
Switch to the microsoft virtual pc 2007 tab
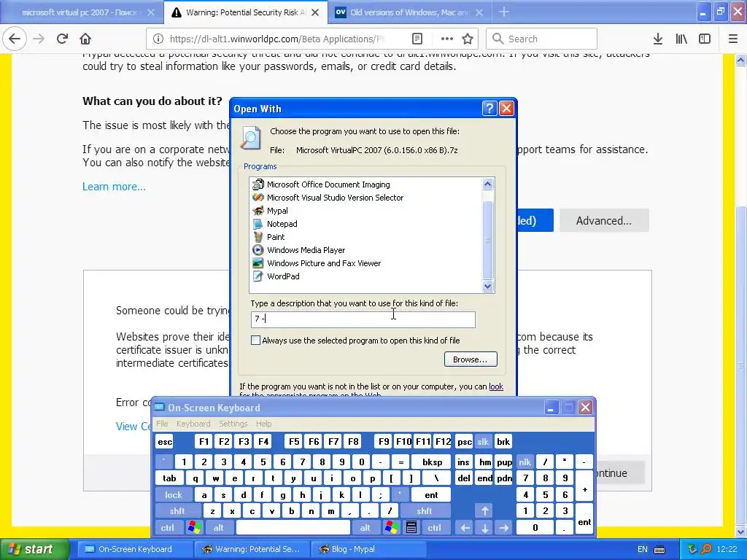tap(82, 12)
